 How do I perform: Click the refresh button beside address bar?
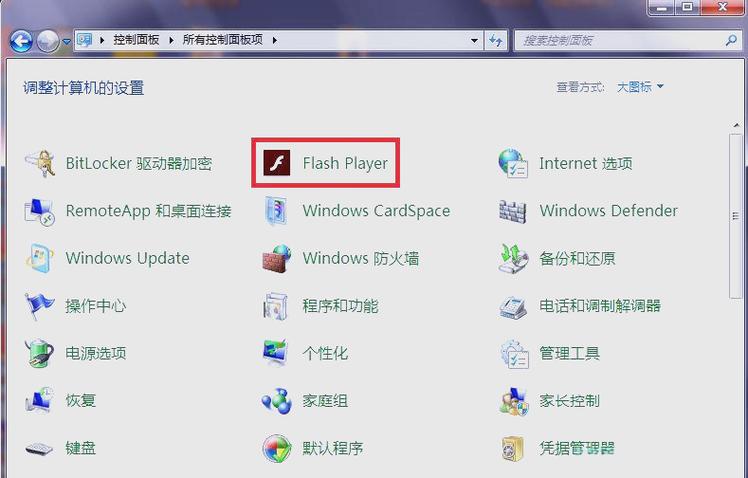coord(496,41)
